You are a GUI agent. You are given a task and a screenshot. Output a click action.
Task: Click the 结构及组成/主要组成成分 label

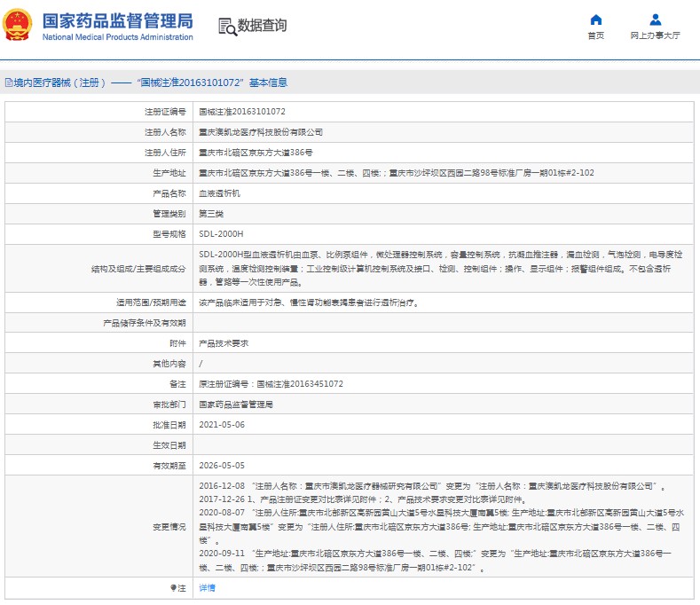138,269
